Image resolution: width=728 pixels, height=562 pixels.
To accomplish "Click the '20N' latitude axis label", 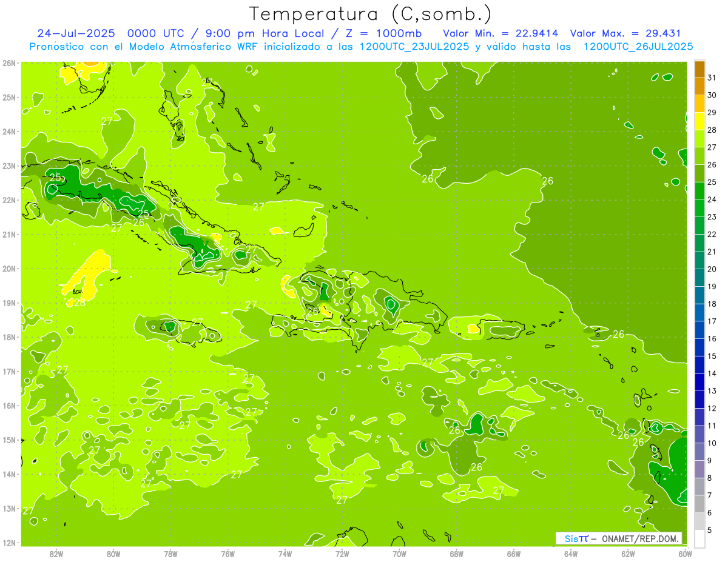I will [8, 269].
